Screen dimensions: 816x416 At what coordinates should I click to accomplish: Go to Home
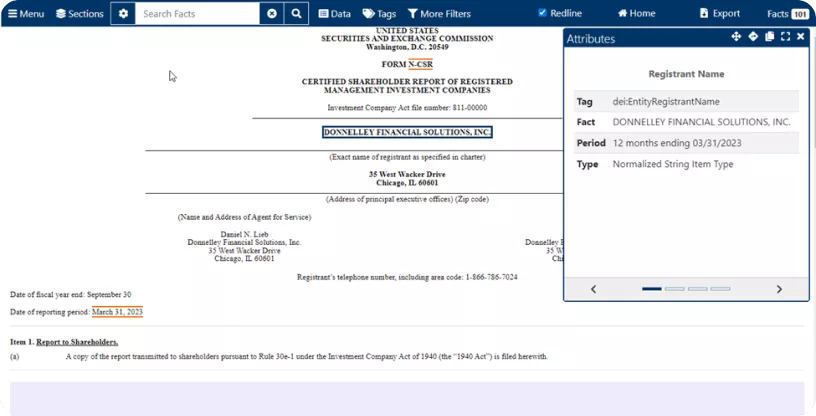tap(636, 14)
